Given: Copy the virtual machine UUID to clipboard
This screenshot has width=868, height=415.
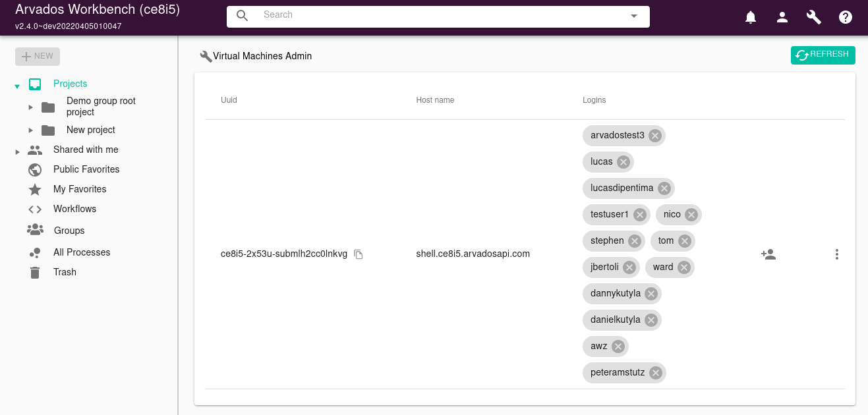Looking at the screenshot, I should point(359,254).
